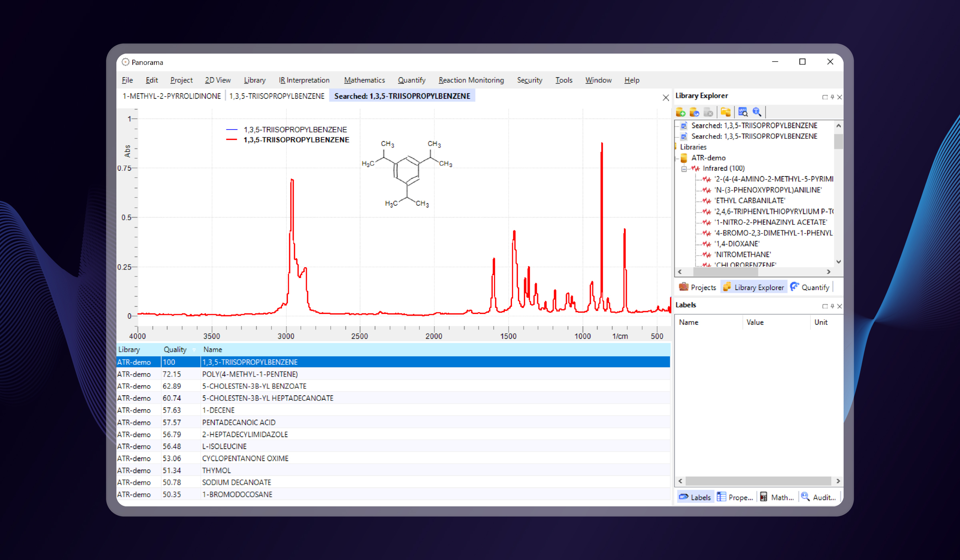Click the folder with database icon
The image size is (960, 560).
click(726, 112)
